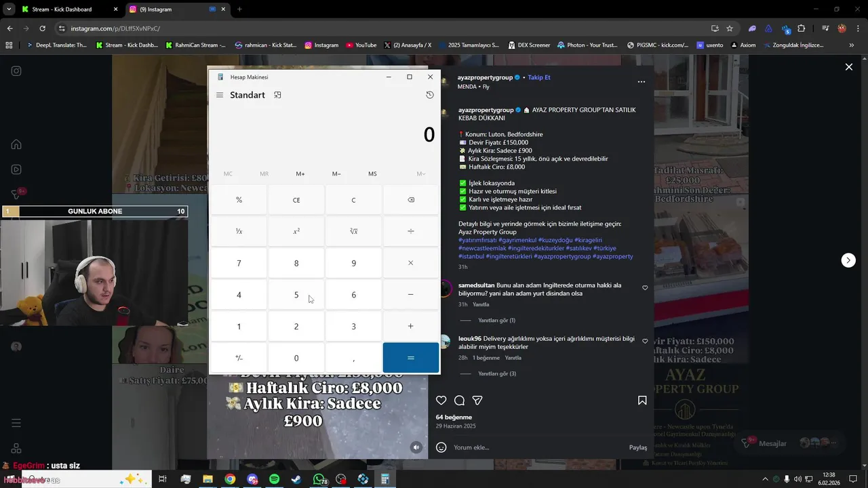The width and height of the screenshot is (868, 488).
Task: Open YouTube bookmark in bookmarks bar
Action: click(x=361, y=45)
